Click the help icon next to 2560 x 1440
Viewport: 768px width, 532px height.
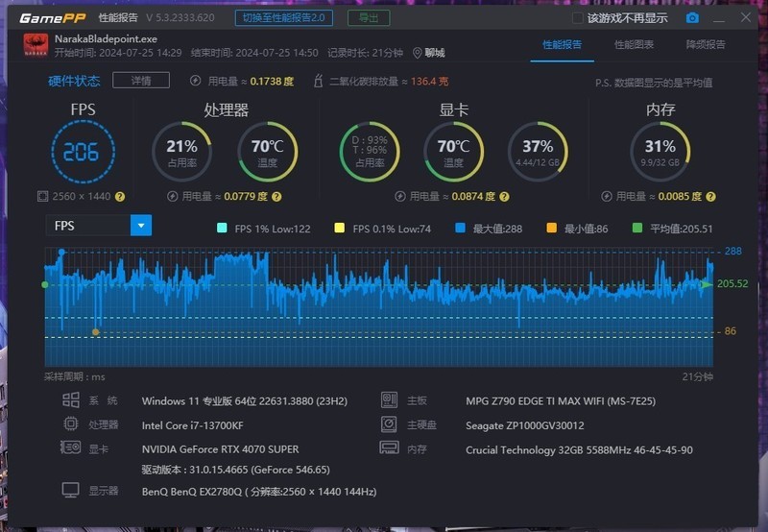(120, 197)
